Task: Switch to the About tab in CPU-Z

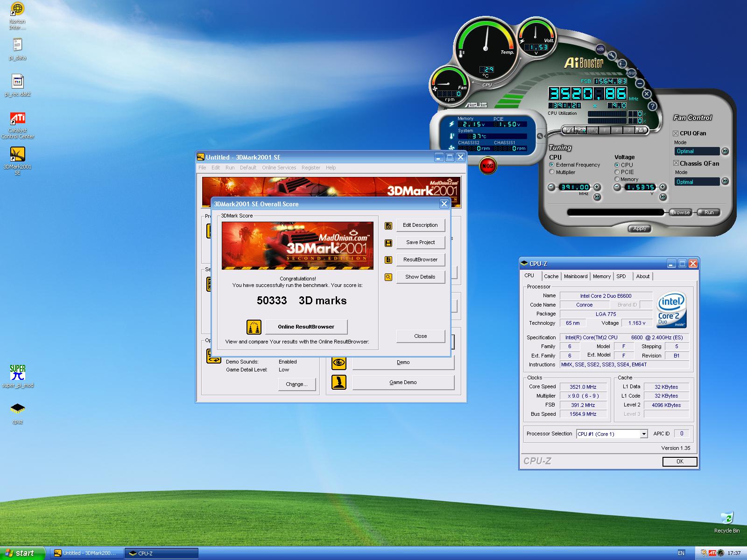Action: (643, 276)
